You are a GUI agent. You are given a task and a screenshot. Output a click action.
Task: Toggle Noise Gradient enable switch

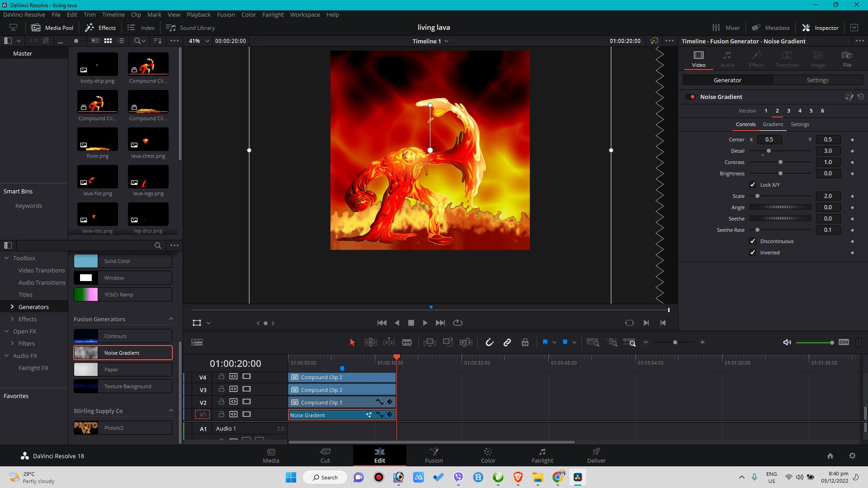690,97
